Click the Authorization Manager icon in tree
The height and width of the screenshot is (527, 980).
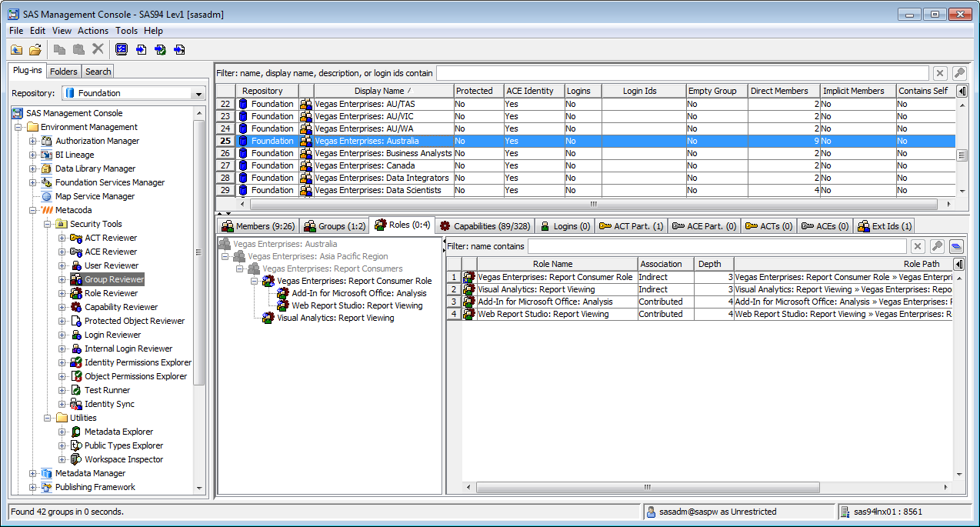point(46,141)
